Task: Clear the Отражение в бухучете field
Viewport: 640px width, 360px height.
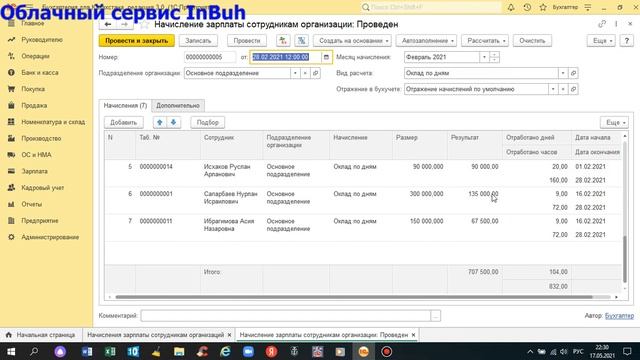Action: pyautogui.click(x=563, y=89)
